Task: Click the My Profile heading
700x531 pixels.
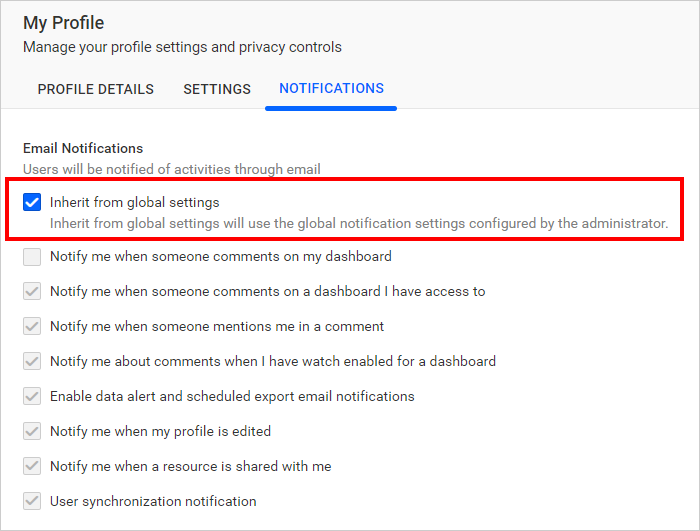Action: click(63, 23)
